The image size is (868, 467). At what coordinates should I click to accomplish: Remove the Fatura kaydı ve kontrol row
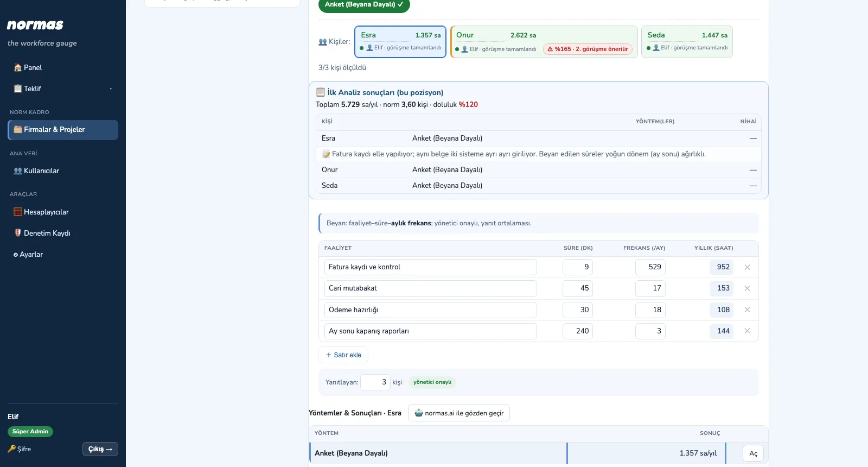747,267
